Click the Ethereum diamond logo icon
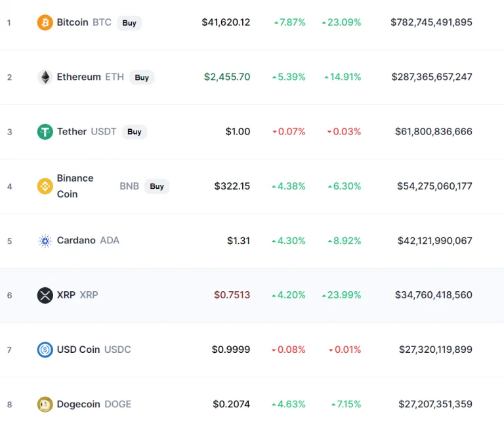 45,77
